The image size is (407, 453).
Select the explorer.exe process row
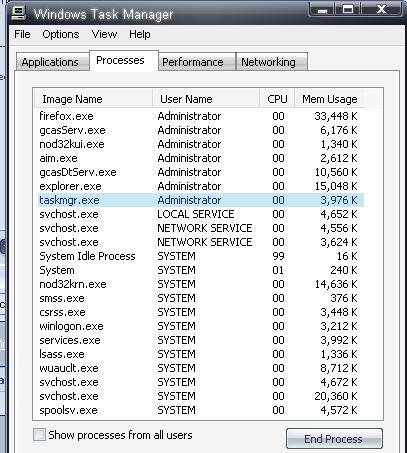coord(201,186)
